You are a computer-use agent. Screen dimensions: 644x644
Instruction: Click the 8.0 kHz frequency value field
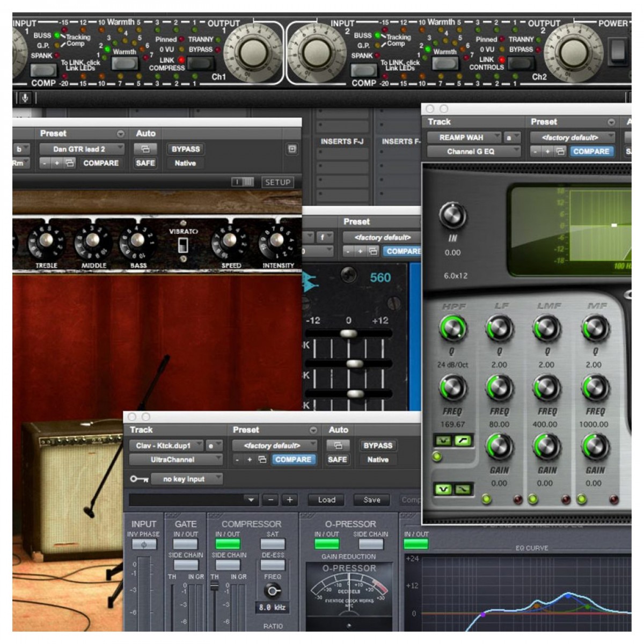[x=272, y=608]
